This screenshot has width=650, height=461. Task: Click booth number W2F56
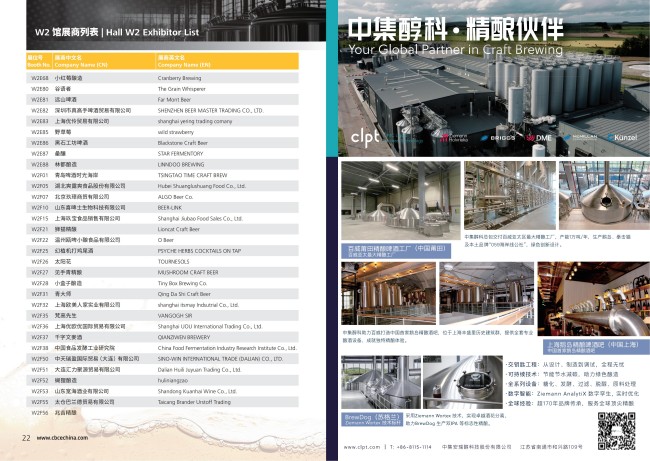39,412
